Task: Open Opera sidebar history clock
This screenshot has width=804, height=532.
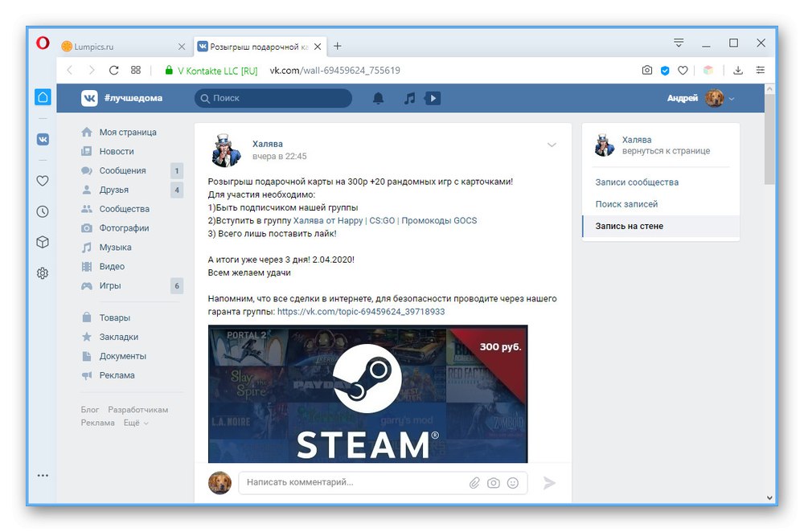Action: [43, 211]
